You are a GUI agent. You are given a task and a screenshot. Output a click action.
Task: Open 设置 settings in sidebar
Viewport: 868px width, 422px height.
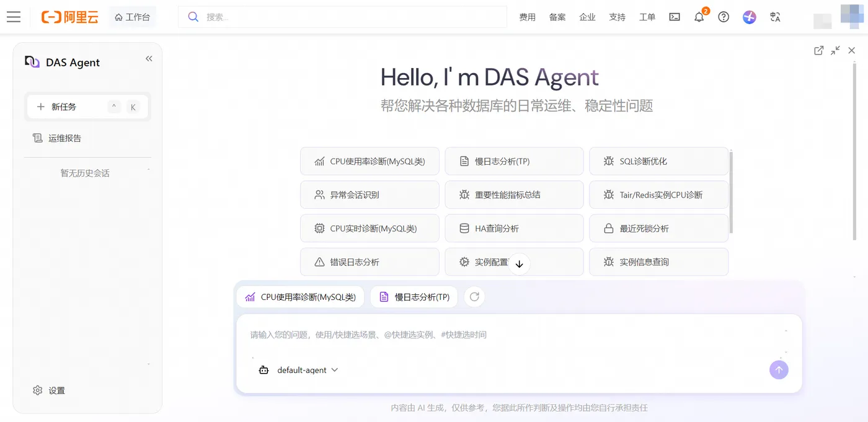[x=49, y=390]
